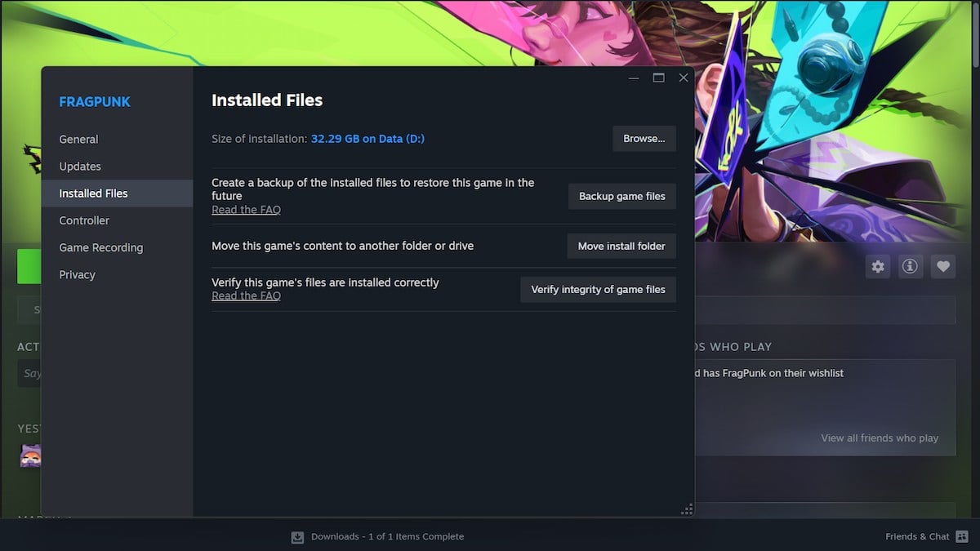Open Read the FAQ under backup section
Image resolution: width=980 pixels, height=551 pixels.
[x=246, y=209]
